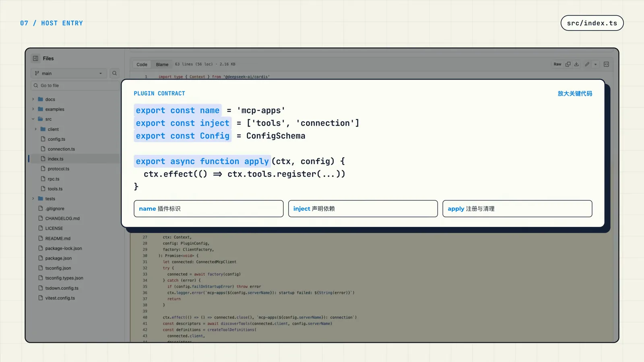
Task: Click the highlighted 'export const name' code
Action: 178,110
